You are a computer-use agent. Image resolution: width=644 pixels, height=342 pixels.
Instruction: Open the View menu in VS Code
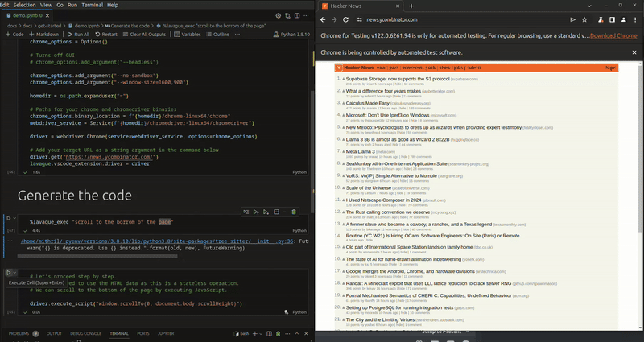coord(46,5)
